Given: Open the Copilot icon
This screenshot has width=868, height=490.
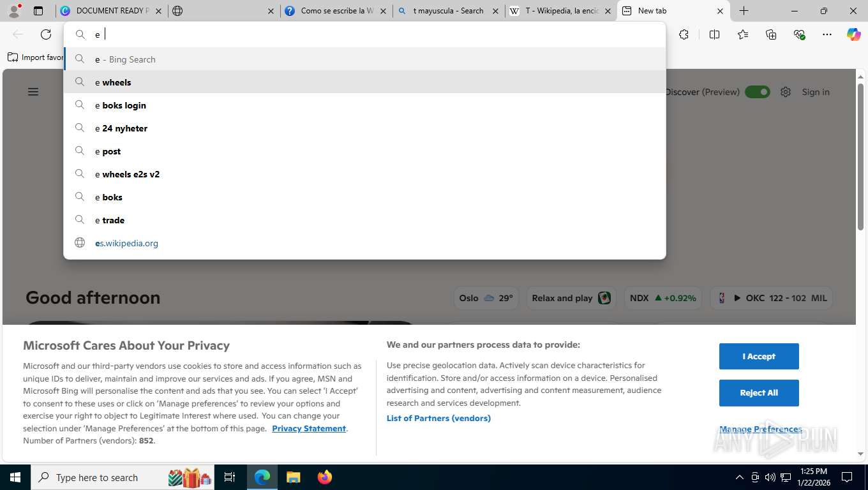Looking at the screenshot, I should pyautogui.click(x=854, y=34).
